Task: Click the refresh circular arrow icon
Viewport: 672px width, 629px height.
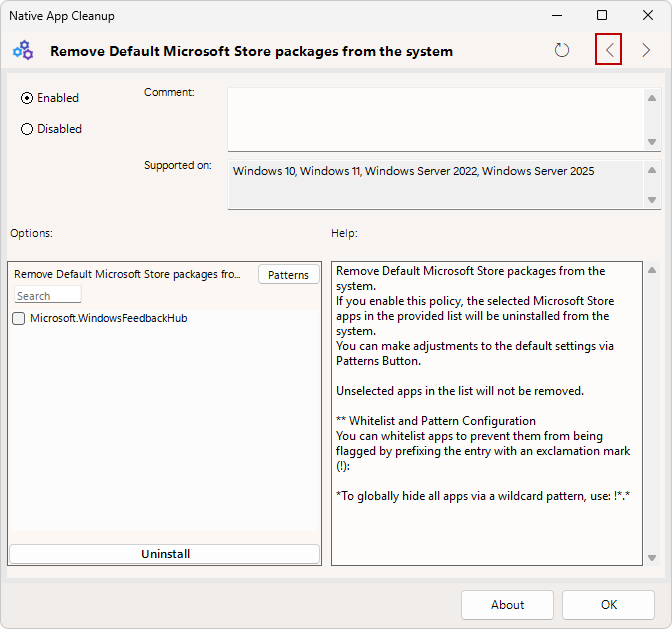Action: (561, 50)
